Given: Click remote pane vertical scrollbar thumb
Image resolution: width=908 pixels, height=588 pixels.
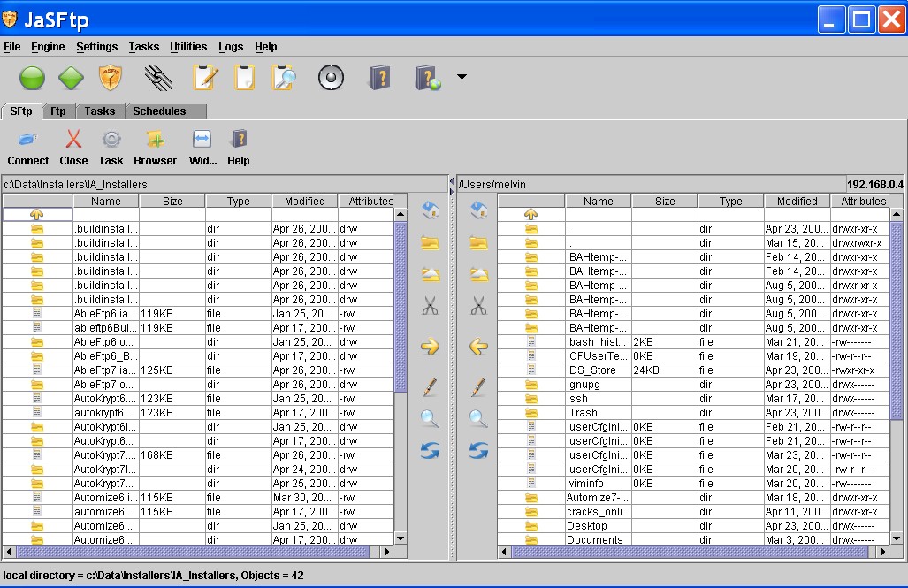Looking at the screenshot, I should [896, 321].
